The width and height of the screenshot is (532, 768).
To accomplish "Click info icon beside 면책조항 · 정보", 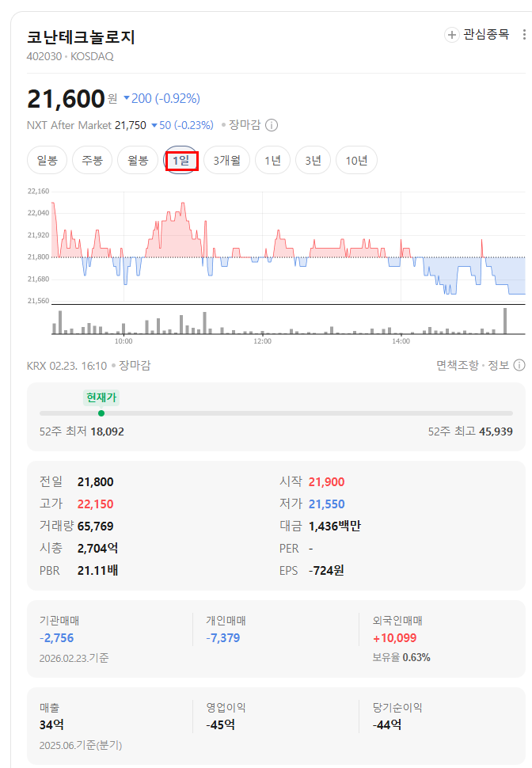I will (x=519, y=365).
